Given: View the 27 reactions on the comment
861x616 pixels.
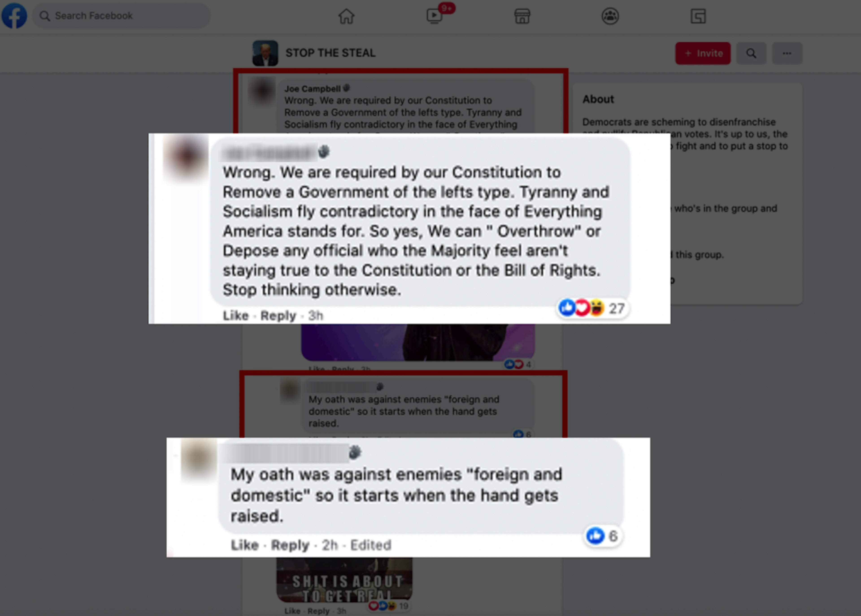Looking at the screenshot, I should pos(592,308).
